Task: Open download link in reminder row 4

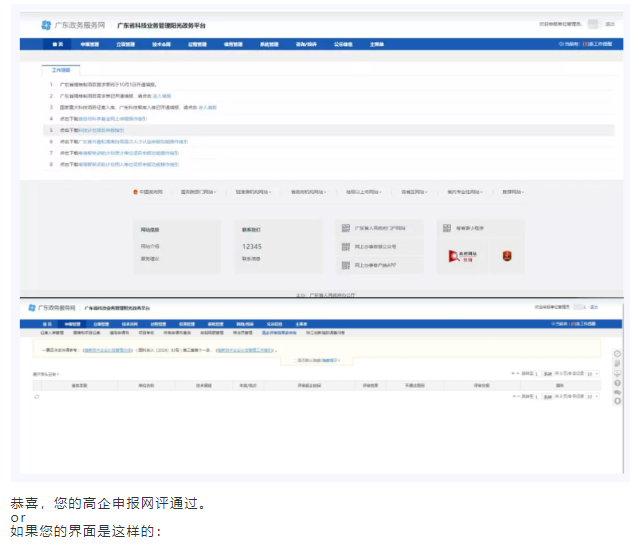Action: (112, 119)
